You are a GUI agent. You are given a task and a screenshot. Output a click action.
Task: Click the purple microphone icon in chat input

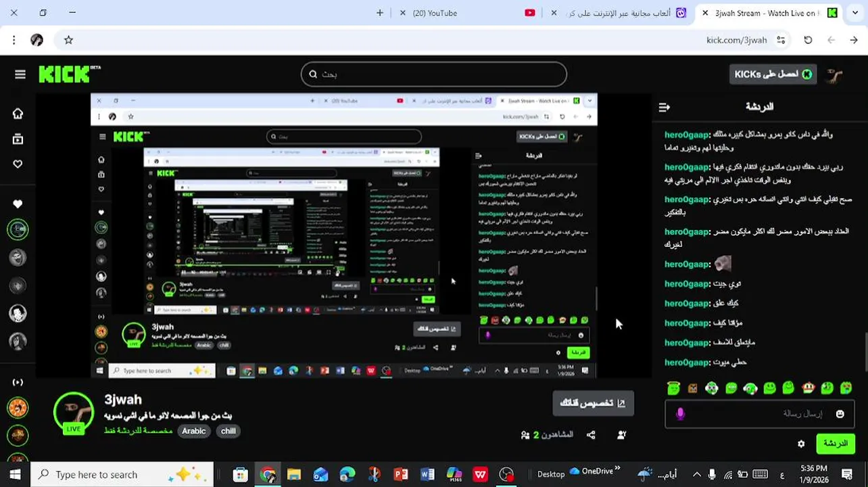tap(680, 414)
